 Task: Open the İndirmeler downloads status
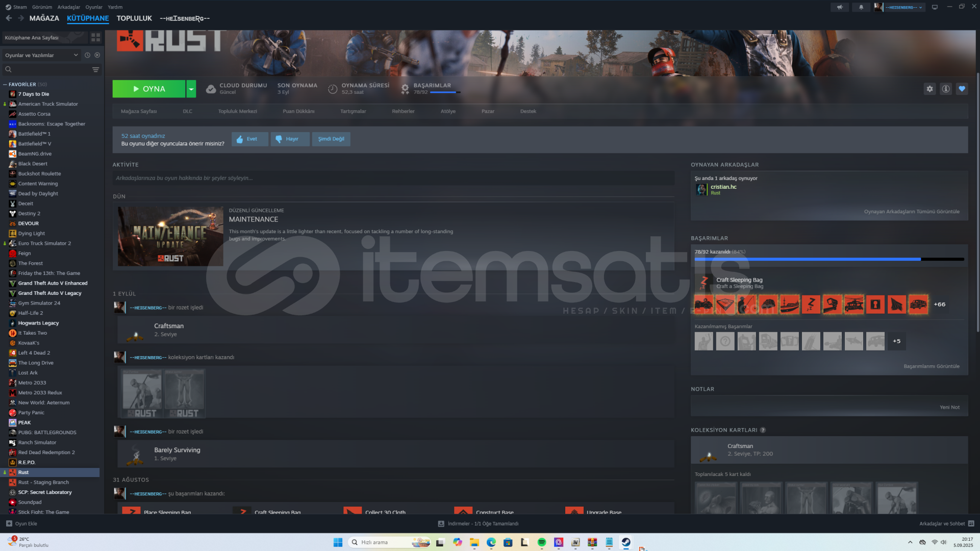pos(478,524)
